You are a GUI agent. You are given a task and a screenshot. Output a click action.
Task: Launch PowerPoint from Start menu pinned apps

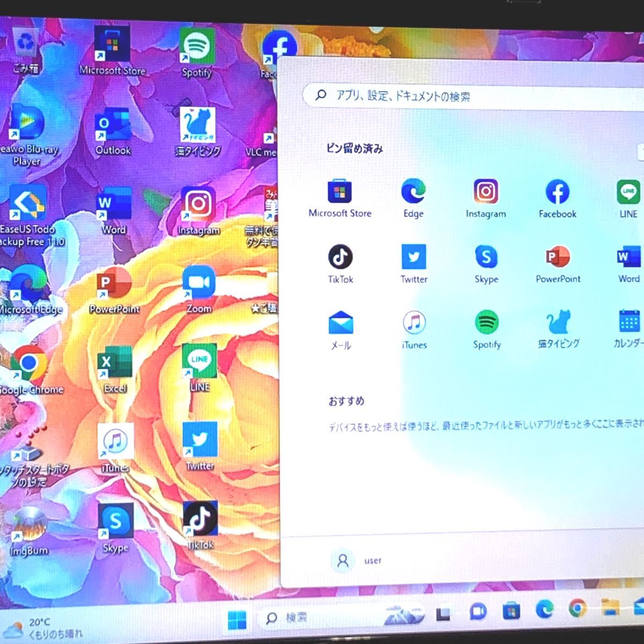pyautogui.click(x=558, y=264)
